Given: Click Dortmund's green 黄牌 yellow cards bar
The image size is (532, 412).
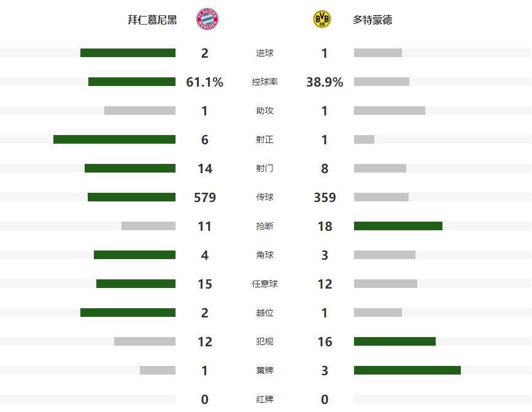Looking at the screenshot, I should tap(407, 370).
